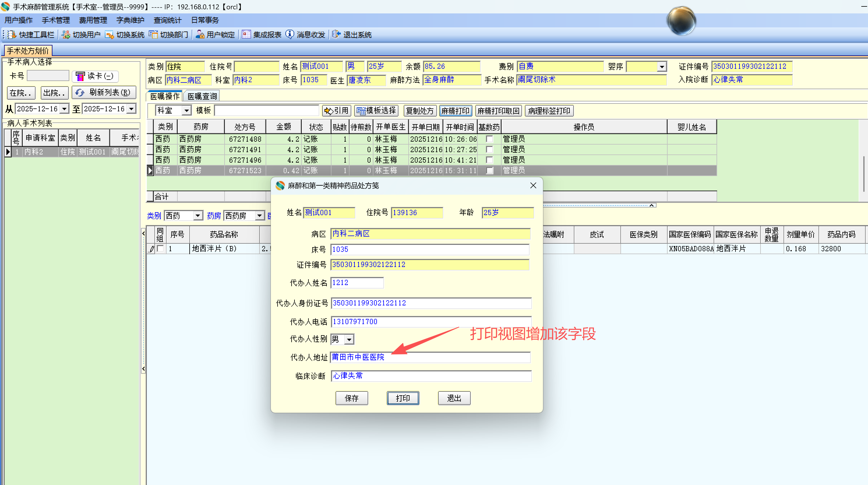Click the 切换系统 toolbar icon
Image resolution: width=868 pixels, height=485 pixels.
tap(110, 35)
